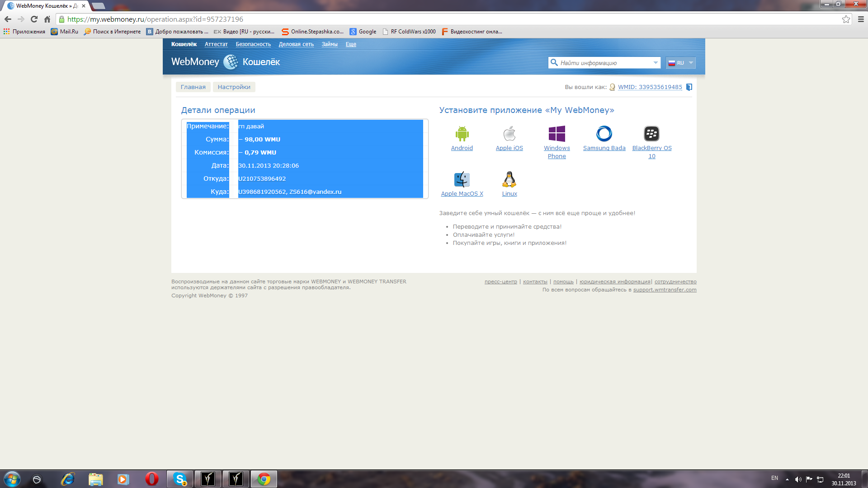Click the Linux penguin icon
Screen dimensions: 868x488
(509, 179)
